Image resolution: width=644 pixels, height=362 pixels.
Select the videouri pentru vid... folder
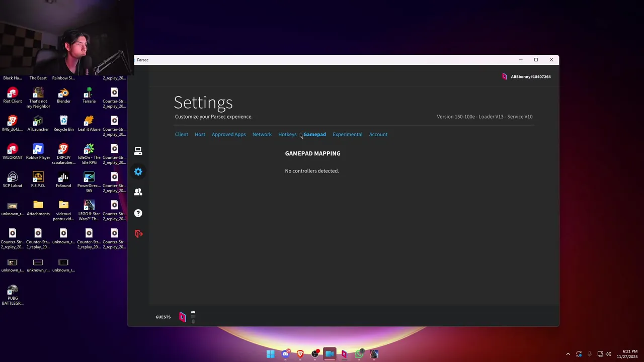pyautogui.click(x=63, y=211)
